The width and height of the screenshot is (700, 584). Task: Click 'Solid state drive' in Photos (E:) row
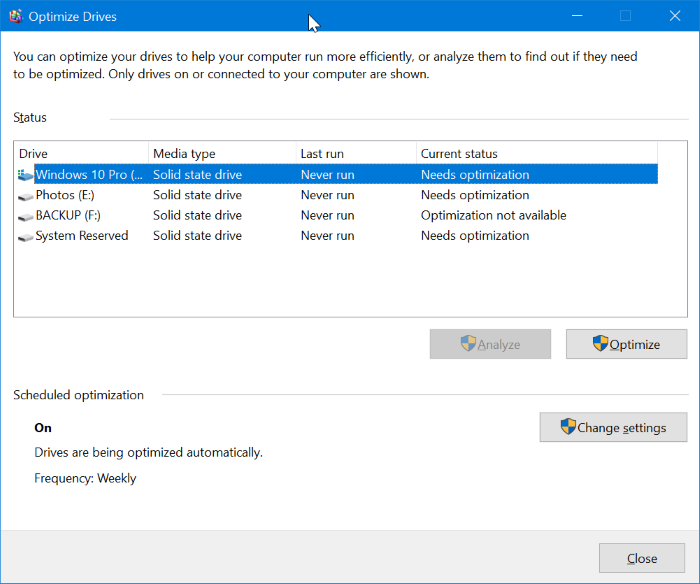pos(197,195)
